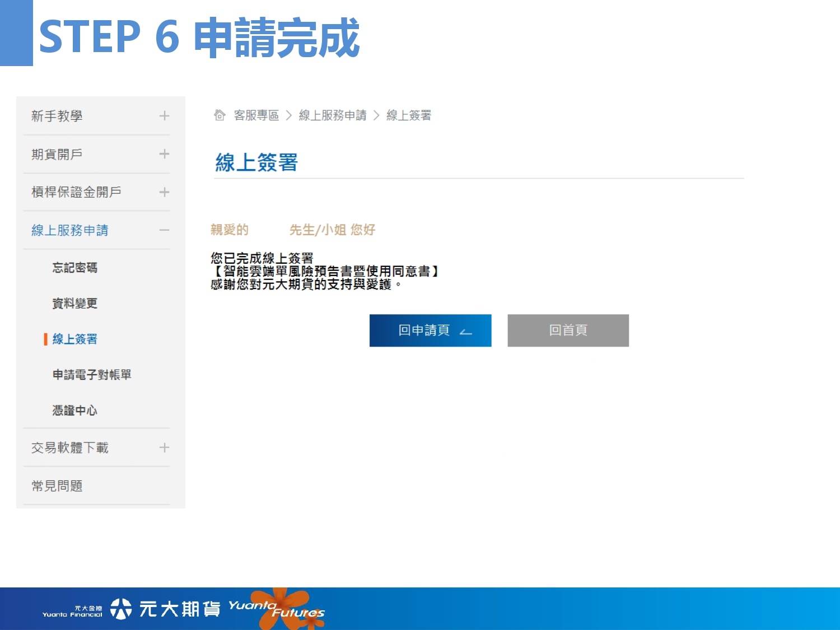
Task: Open 申請電子對帳單 submenu
Action: [92, 375]
